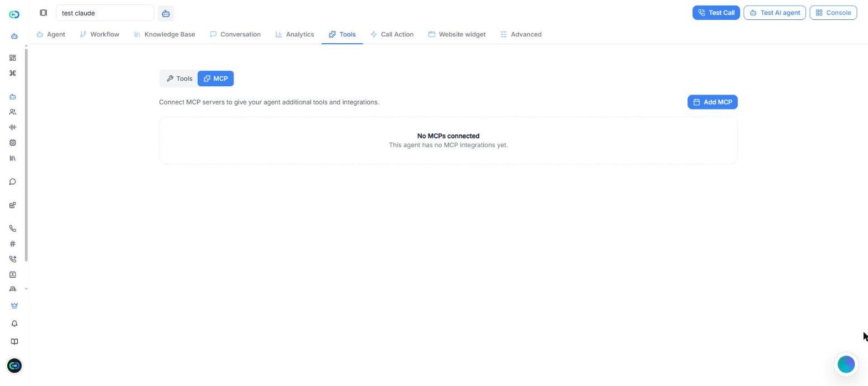Click the 'No MCPs connected' text

click(x=448, y=136)
